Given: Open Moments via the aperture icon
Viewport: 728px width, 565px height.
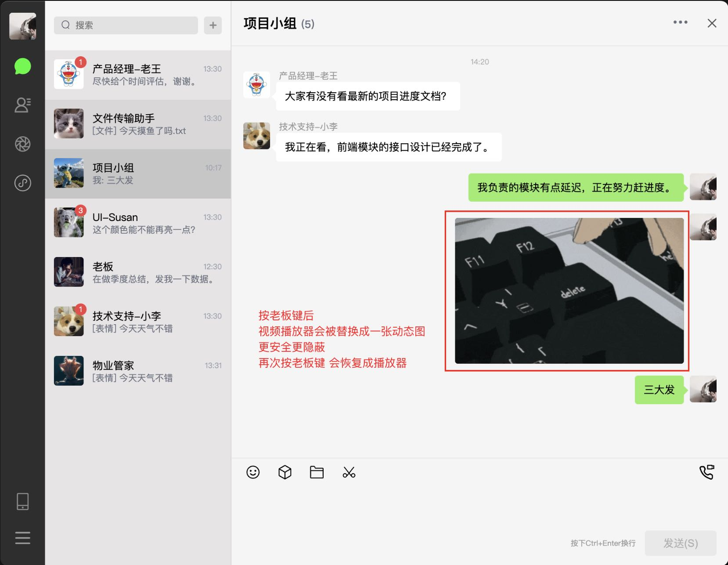Looking at the screenshot, I should click(x=22, y=144).
